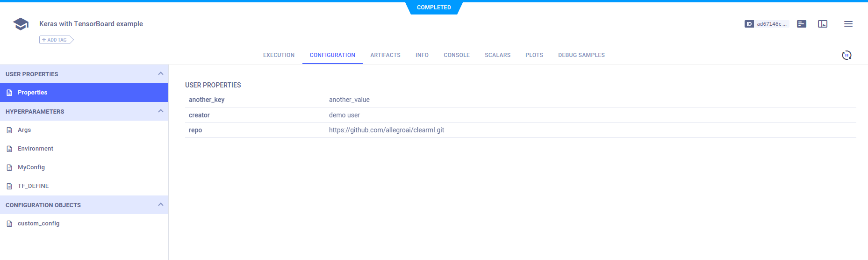Open the hamburger menu
This screenshot has width=868, height=260.
point(848,24)
